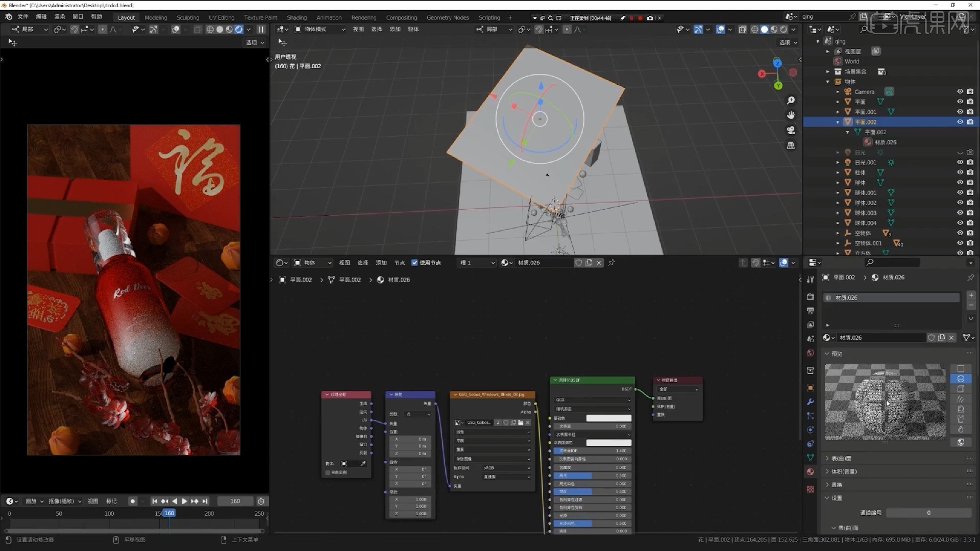Click the 选项 button in 3D viewport
Image resolution: width=980 pixels, height=551 pixels.
788,42
